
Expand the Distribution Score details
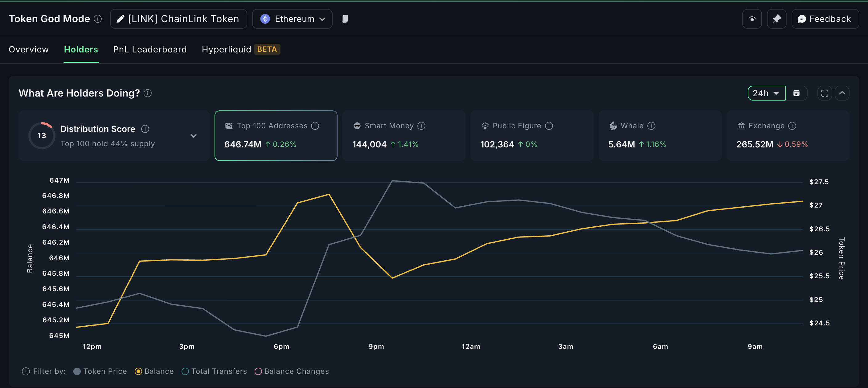tap(193, 135)
